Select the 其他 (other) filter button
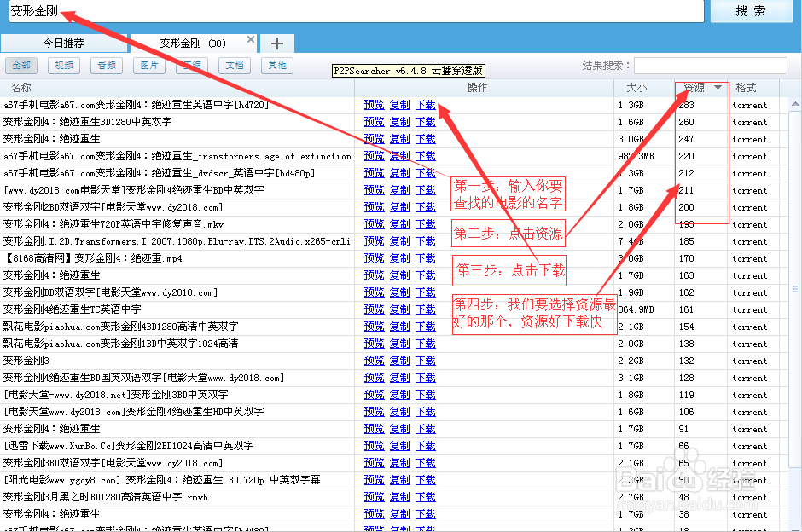The width and height of the screenshot is (802, 532). pos(276,65)
